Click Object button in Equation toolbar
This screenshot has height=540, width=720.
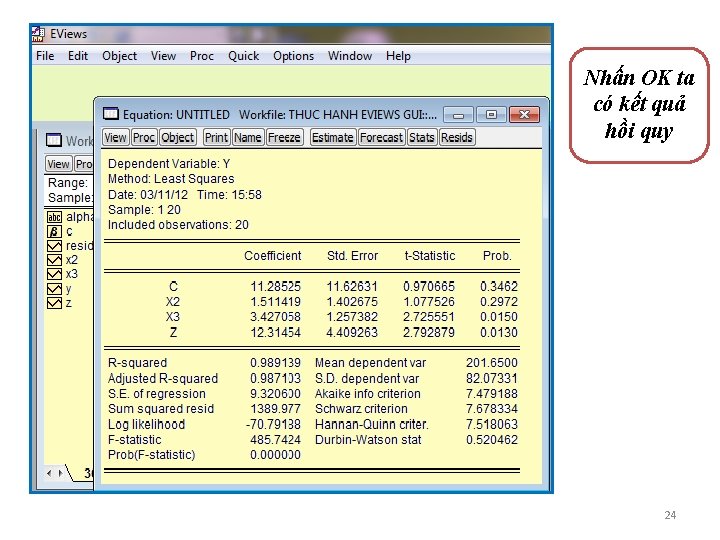pos(178,137)
